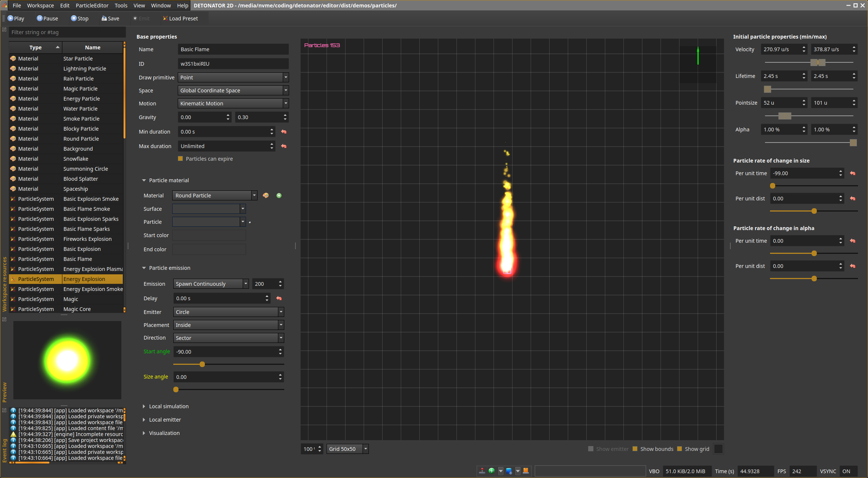The image size is (868, 478).
Task: Open the Workspace menu
Action: tap(40, 5)
